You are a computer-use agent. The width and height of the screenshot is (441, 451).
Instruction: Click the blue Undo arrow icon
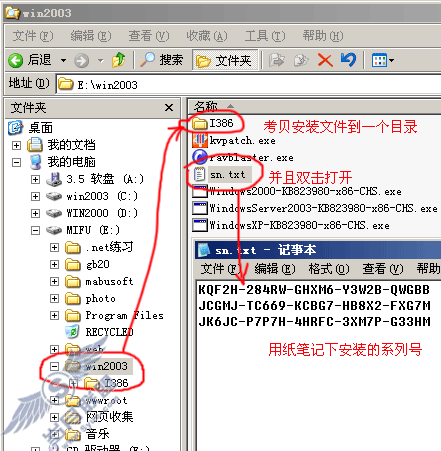click(x=348, y=60)
